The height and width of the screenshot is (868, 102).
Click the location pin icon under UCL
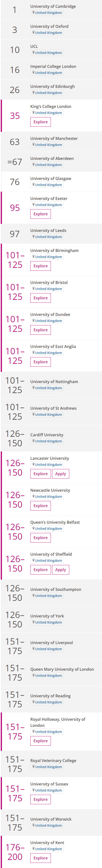(x=33, y=52)
